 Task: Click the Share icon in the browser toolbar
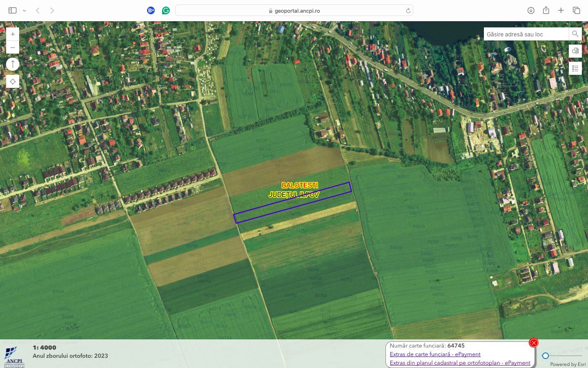click(x=546, y=10)
